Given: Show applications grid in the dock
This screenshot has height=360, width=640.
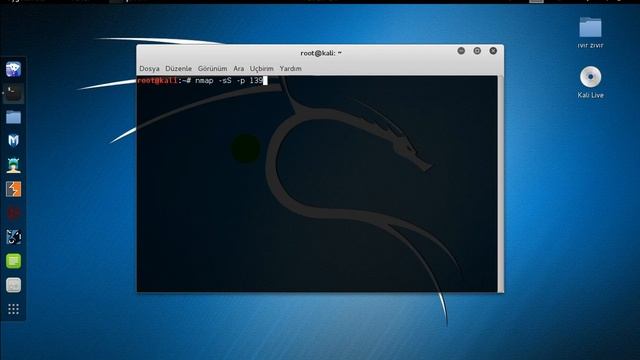Looking at the screenshot, I should click(x=13, y=309).
